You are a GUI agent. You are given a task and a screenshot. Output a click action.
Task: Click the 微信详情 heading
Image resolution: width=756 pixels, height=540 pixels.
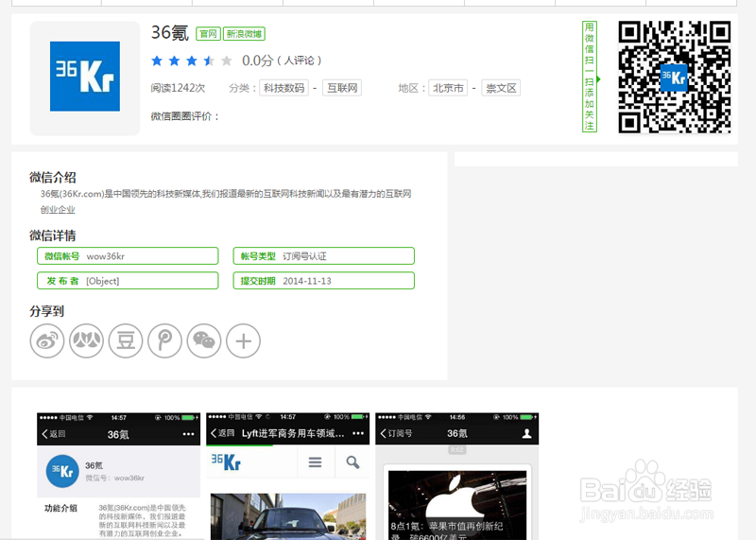click(53, 235)
